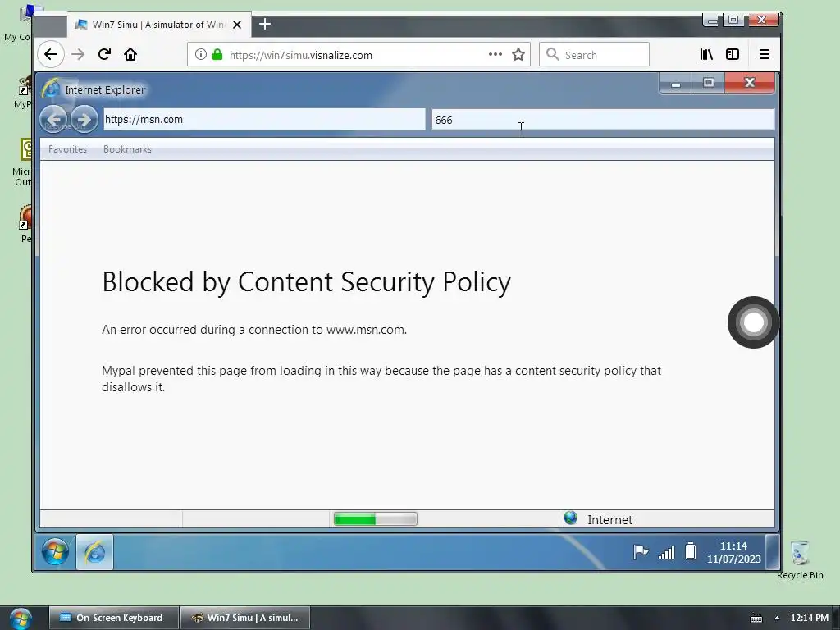Viewport: 840px width, 630px height.
Task: Click the www.msn.com error sentence
Action: click(x=254, y=330)
